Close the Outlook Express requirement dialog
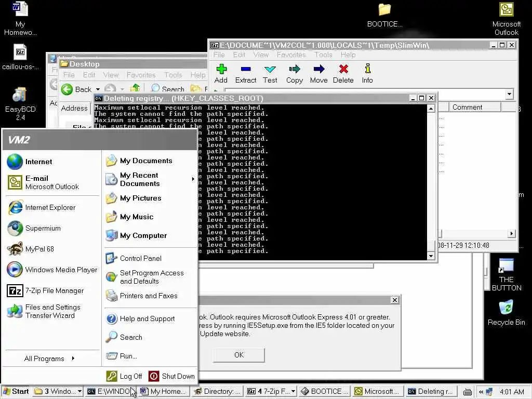The image size is (532, 399). pyautogui.click(x=395, y=300)
